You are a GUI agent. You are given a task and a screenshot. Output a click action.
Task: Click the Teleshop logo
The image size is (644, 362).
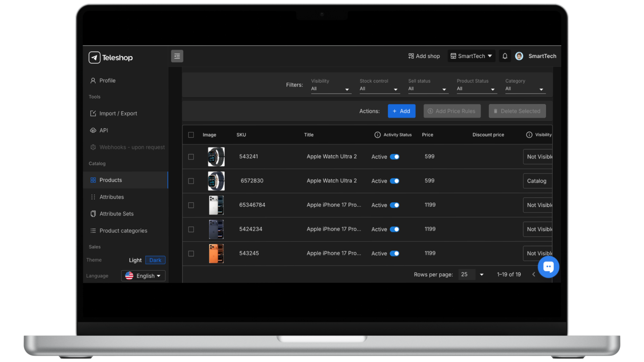[111, 58]
